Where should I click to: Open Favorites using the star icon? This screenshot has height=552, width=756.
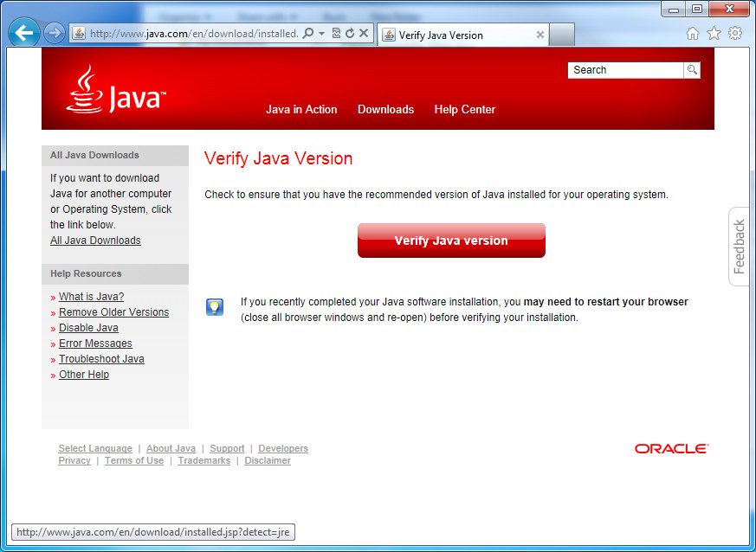click(713, 32)
